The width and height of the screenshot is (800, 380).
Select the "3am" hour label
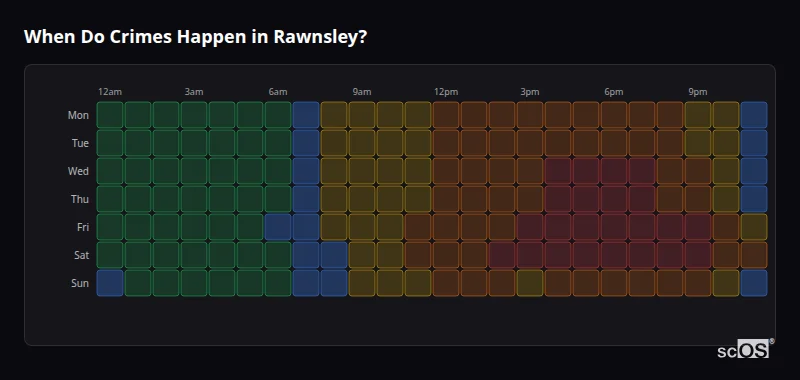coord(194,92)
